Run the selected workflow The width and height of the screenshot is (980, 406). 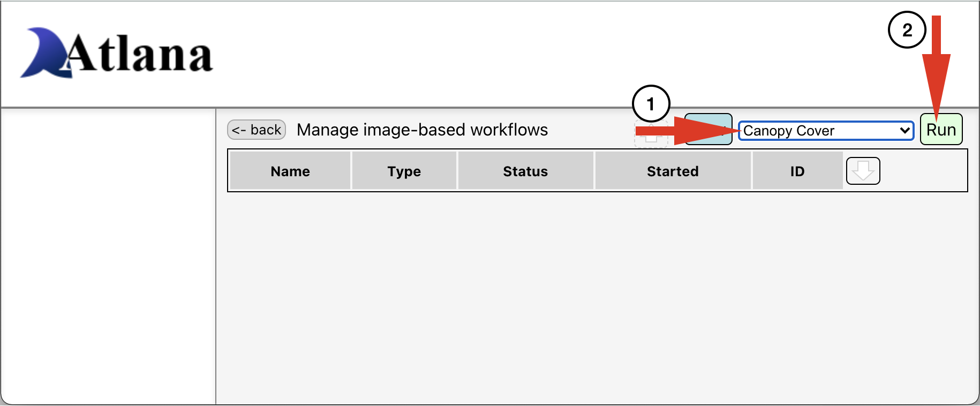tap(941, 130)
